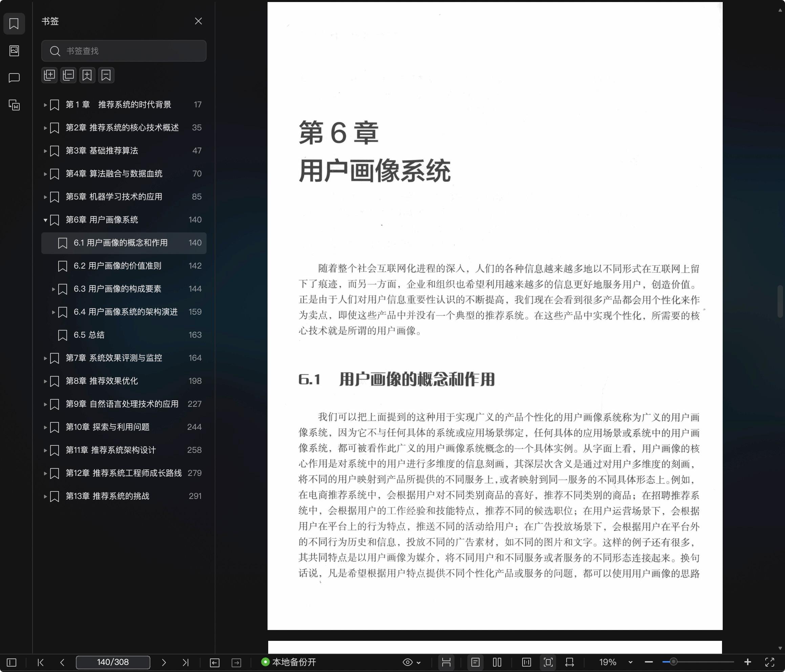Screen dimensions: 785x672
Task: Go to 第9章 自然语言处理技术的应用
Action: 124,404
